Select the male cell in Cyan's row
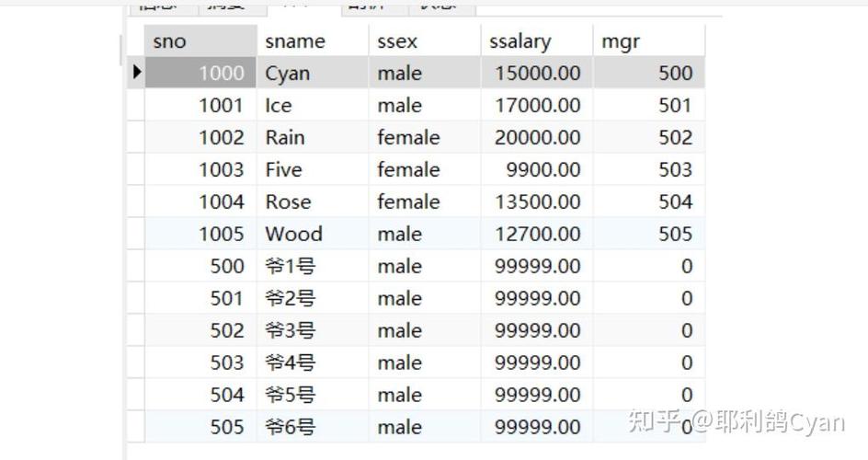Viewport: 868px width, 460px height. 425,73
